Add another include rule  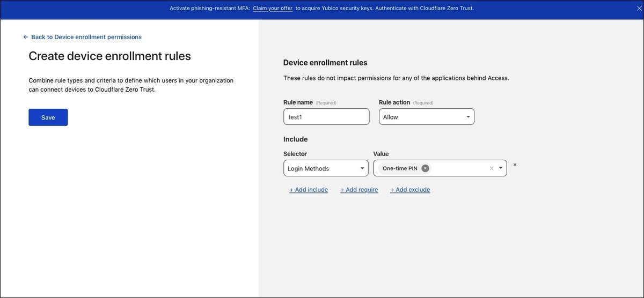(309, 190)
